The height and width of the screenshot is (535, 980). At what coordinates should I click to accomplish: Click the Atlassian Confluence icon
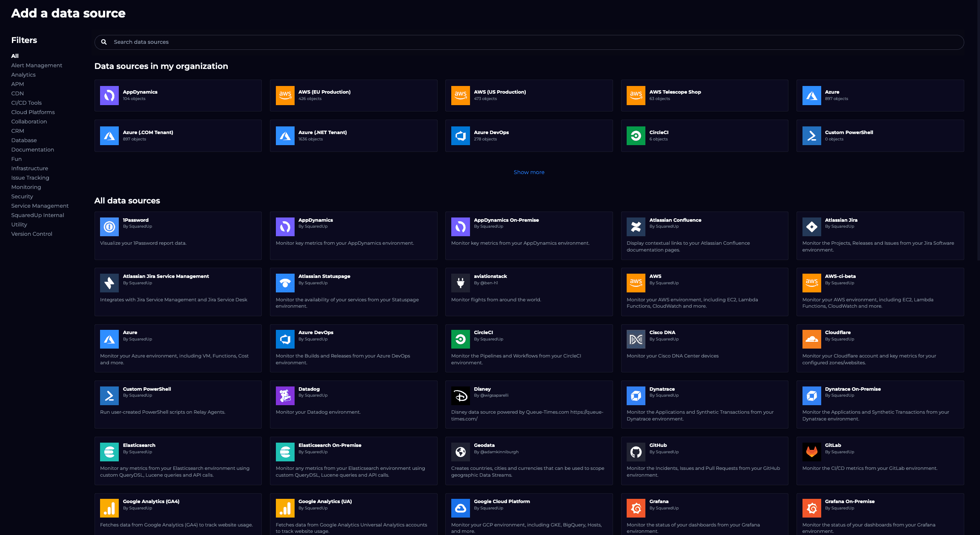point(636,227)
